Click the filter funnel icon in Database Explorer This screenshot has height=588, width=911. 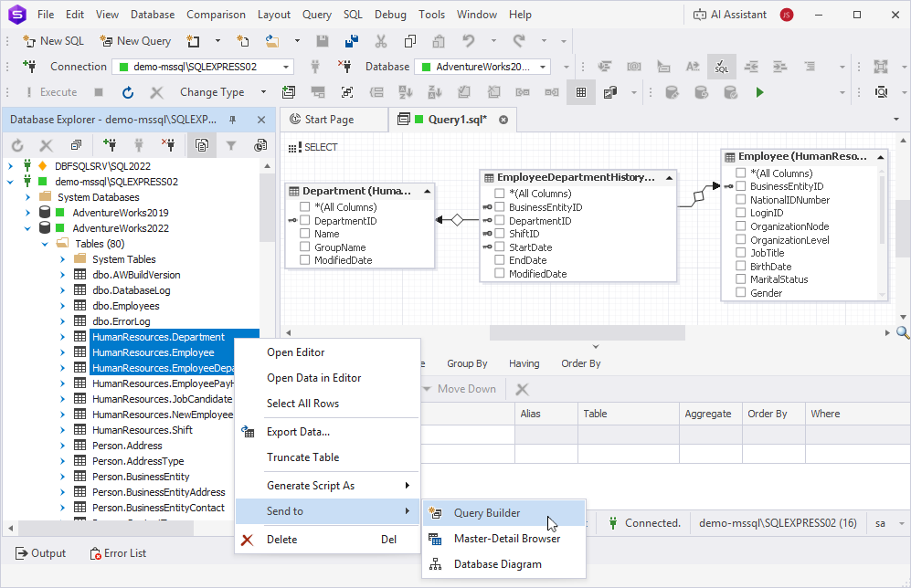(231, 145)
